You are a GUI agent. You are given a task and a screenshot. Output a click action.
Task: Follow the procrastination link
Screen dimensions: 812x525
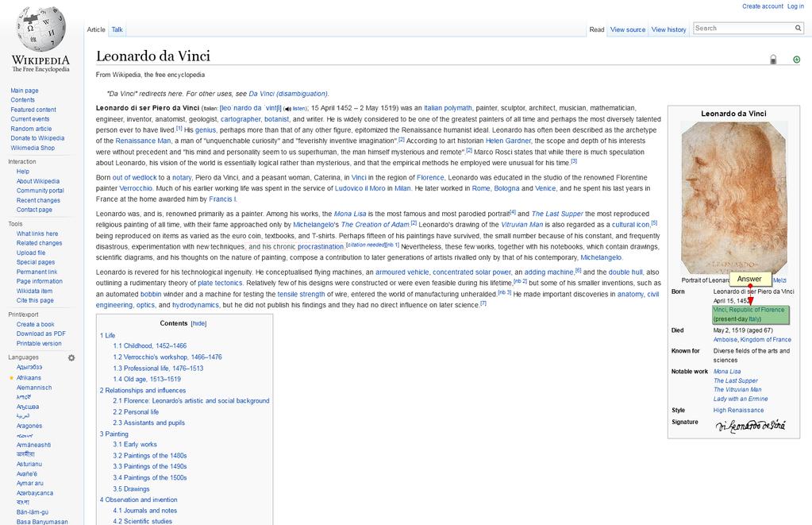pos(321,247)
